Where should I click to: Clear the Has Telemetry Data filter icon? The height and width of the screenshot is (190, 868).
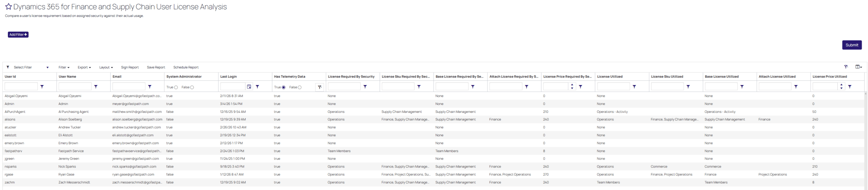click(x=319, y=87)
